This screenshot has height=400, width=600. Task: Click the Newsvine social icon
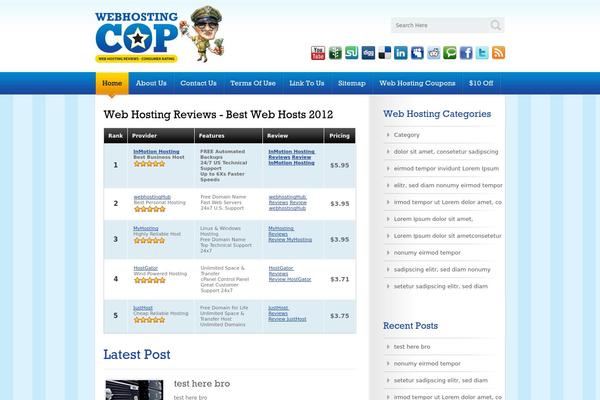[335, 53]
